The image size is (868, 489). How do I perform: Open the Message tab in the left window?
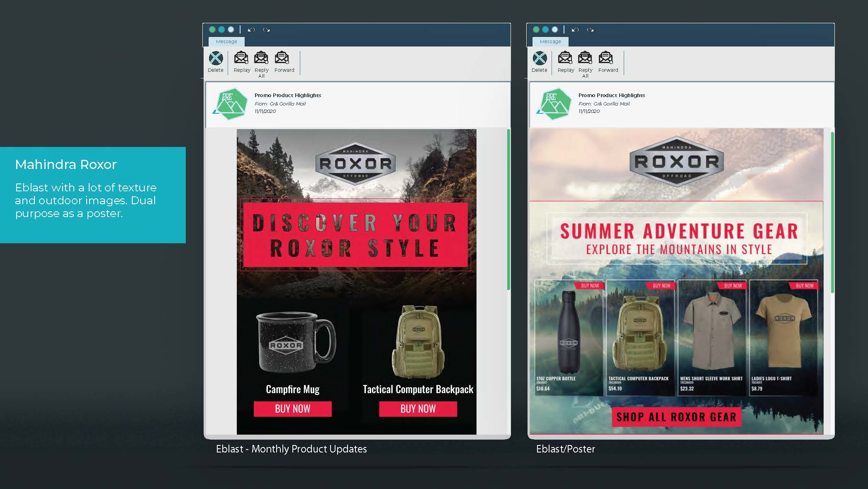tap(226, 42)
